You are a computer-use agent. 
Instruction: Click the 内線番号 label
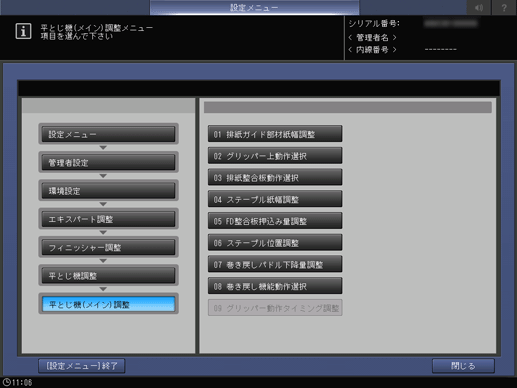(372, 50)
